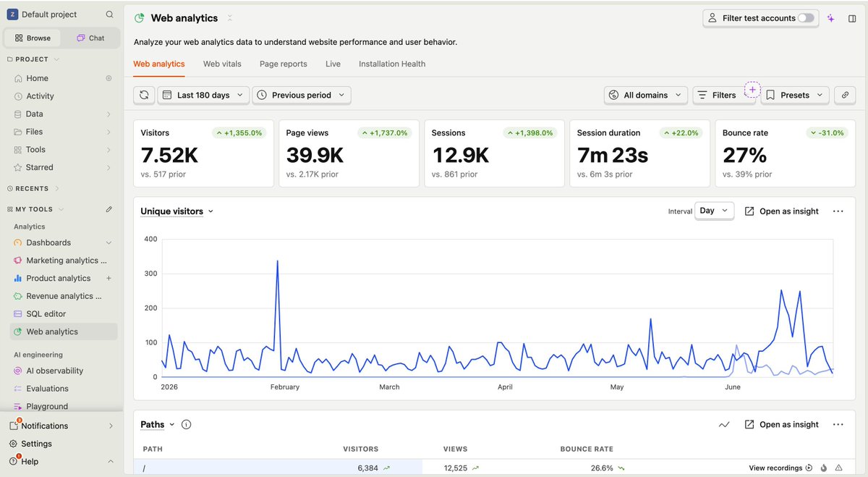868x477 pixels.
Task: Toggle the Filter test accounts switch
Action: pos(806,18)
